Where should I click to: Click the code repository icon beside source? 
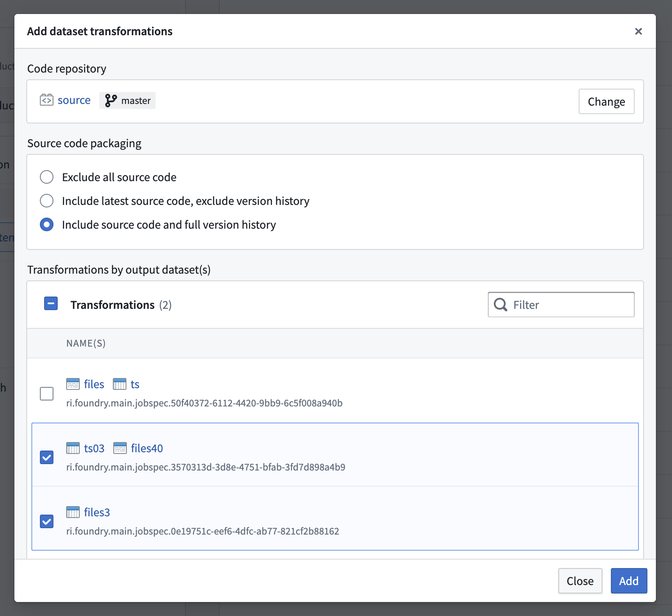click(47, 100)
